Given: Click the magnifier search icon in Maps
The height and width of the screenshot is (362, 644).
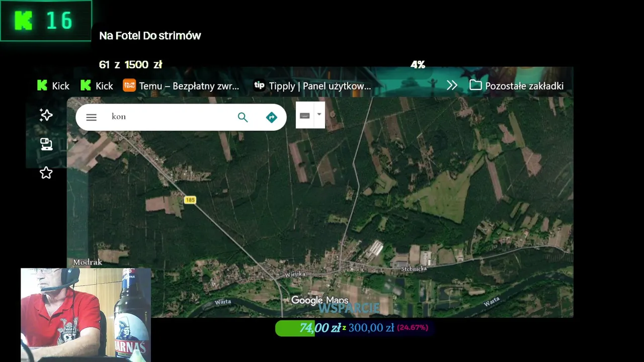Looking at the screenshot, I should click(x=243, y=117).
